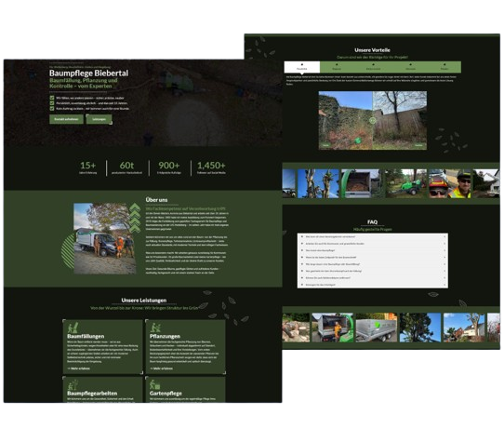Select the fourth tab under Unsere Vorteile
The image size is (504, 428).
pos(410,67)
